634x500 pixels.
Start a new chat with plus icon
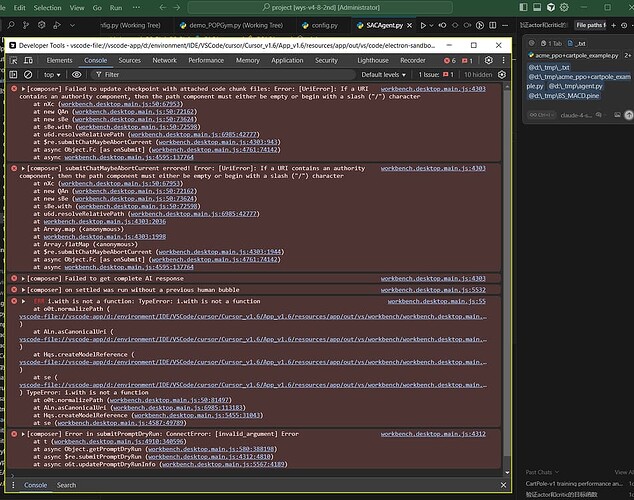(x=613, y=25)
